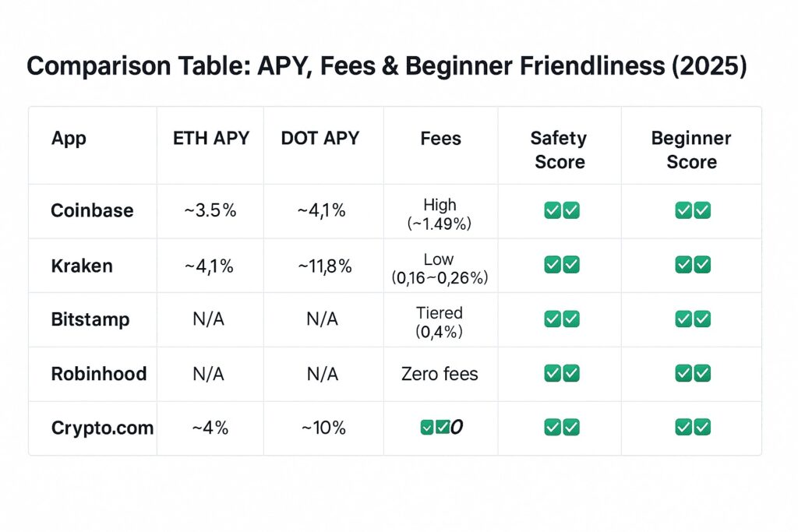The image size is (798, 532).
Task: Click the Comparison Table heading
Action: point(387,66)
